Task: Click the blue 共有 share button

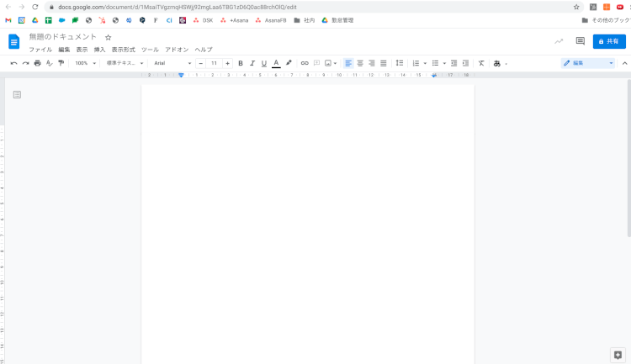Action: (608, 41)
